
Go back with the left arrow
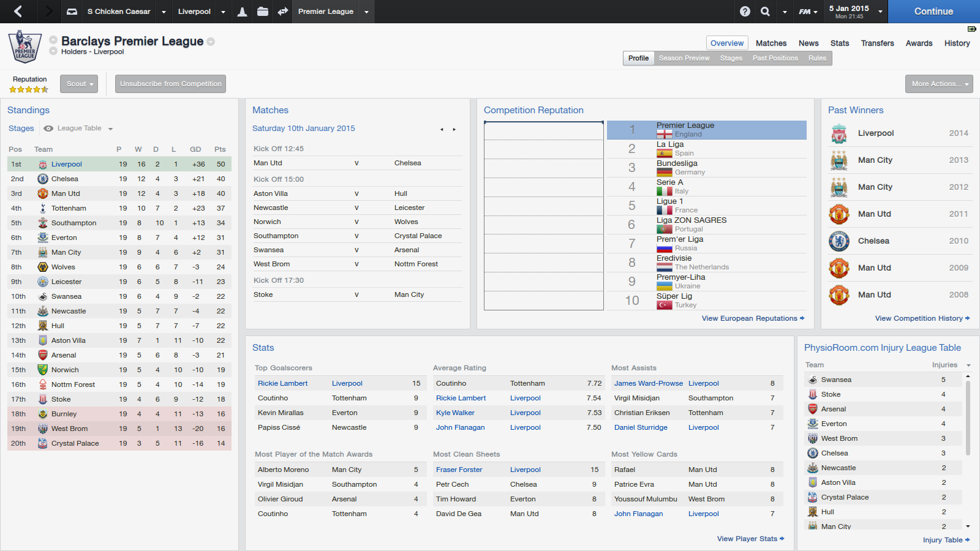coord(18,11)
